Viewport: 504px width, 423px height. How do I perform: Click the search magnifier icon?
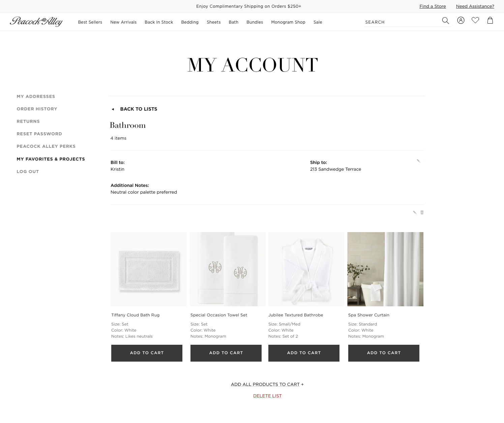(x=445, y=21)
